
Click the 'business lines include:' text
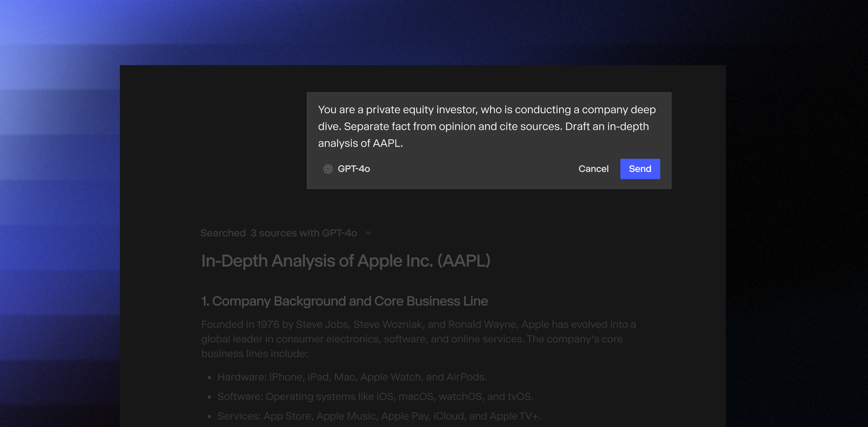pyautogui.click(x=254, y=353)
